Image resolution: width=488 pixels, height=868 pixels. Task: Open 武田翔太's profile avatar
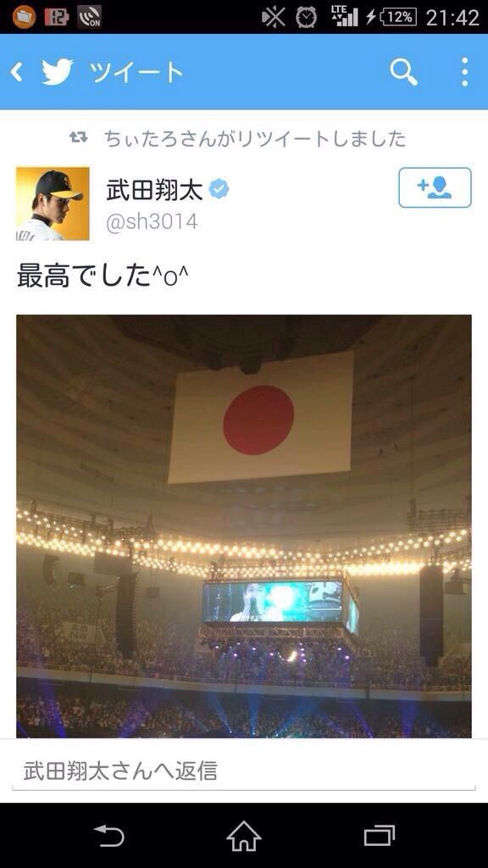coord(53,203)
